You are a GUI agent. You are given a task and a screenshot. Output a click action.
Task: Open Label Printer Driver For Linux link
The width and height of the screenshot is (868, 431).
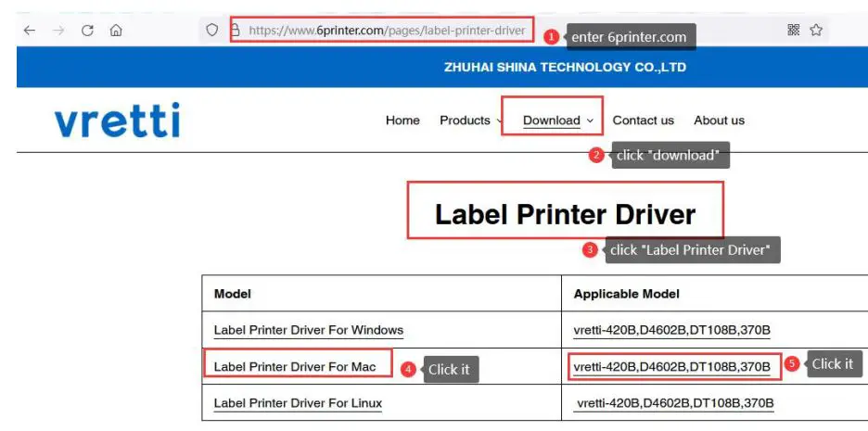click(298, 403)
